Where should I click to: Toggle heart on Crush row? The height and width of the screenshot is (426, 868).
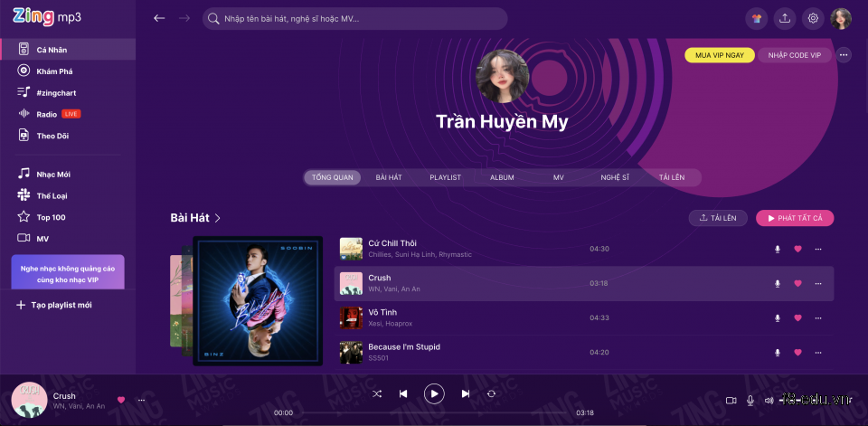coord(797,283)
